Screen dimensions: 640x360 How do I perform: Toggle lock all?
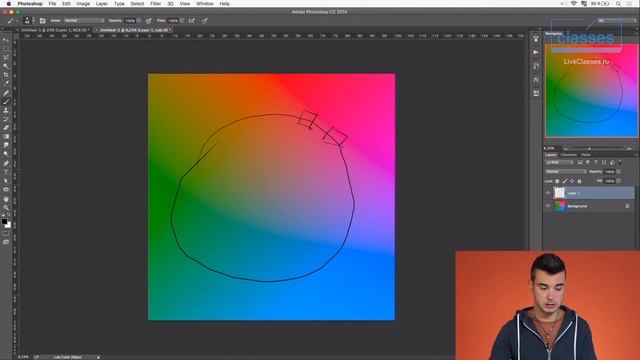(x=579, y=181)
